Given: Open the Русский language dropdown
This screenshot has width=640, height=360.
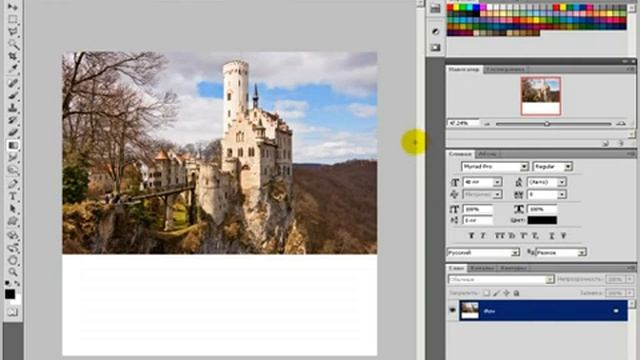Looking at the screenshot, I should [515, 253].
